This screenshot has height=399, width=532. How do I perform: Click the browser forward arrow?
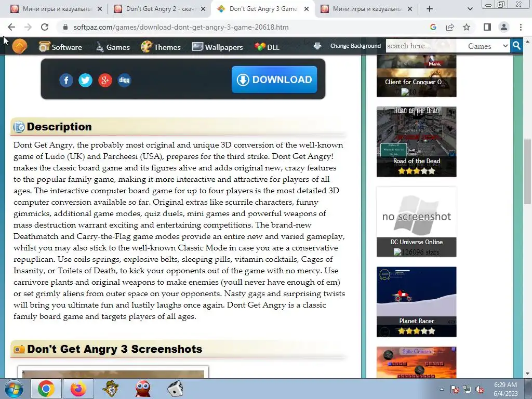(x=28, y=27)
